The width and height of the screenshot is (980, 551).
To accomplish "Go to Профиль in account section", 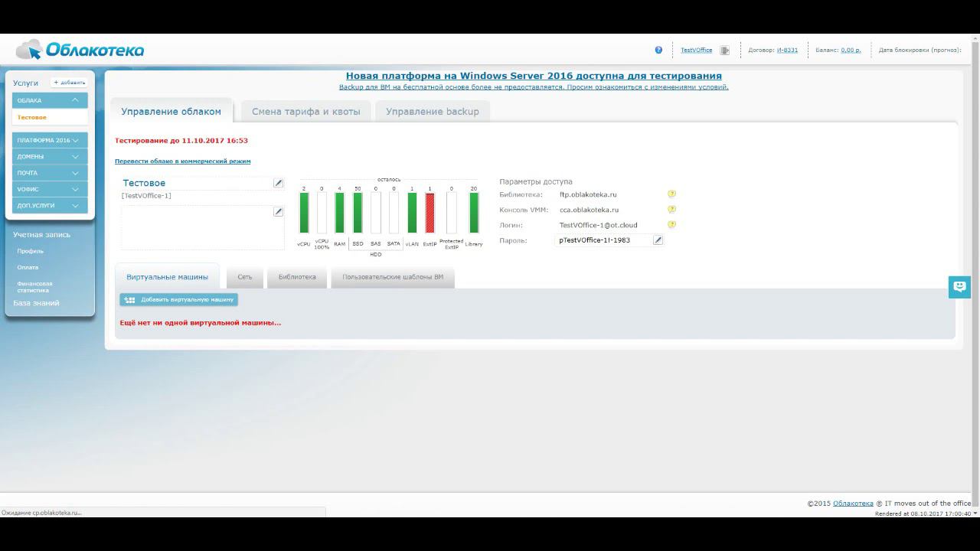I will 31,251.
